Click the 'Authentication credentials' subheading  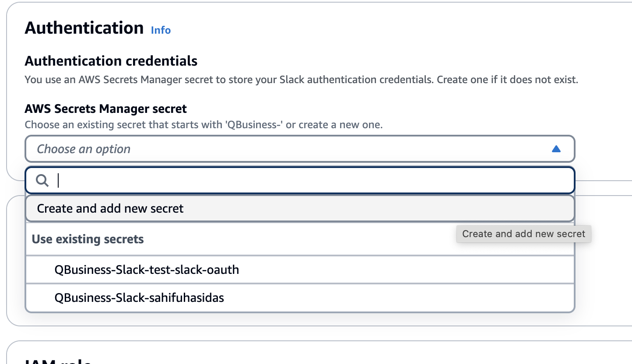pyautogui.click(x=111, y=61)
